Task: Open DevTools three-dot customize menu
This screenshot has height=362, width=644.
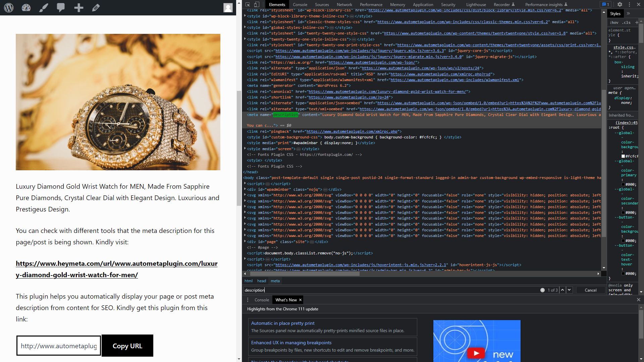Action: pyautogui.click(x=629, y=4)
